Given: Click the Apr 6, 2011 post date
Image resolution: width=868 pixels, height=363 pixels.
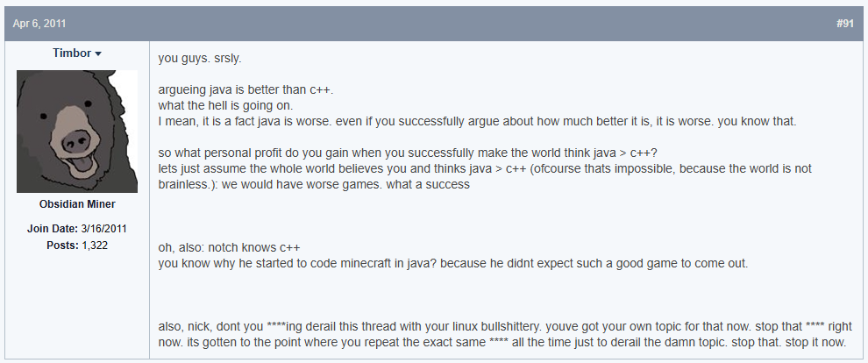Looking at the screenshot, I should click(39, 24).
